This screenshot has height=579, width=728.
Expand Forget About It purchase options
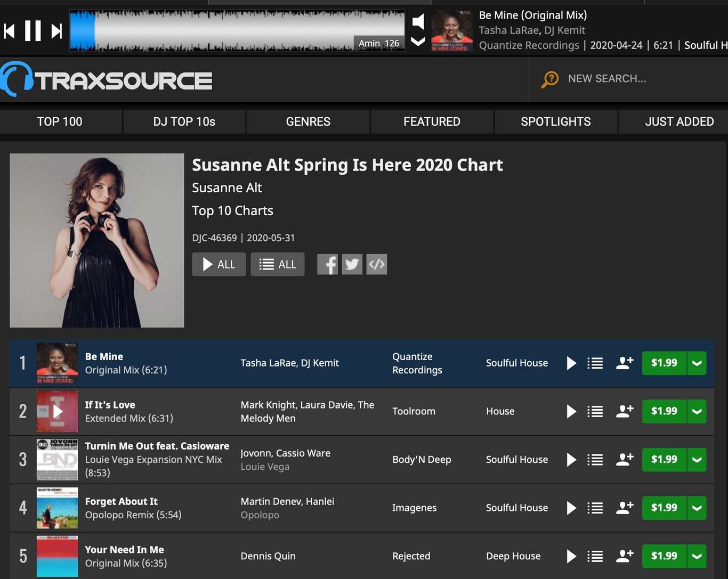click(x=697, y=508)
